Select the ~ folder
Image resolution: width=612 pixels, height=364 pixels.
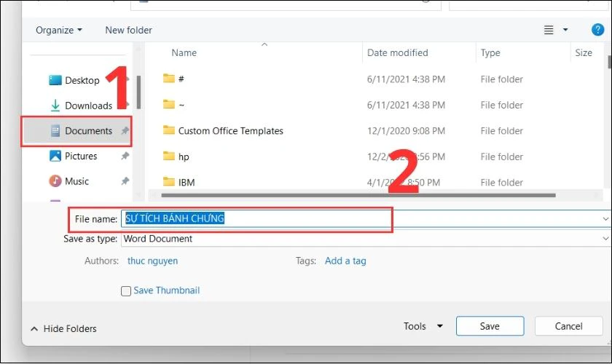point(181,105)
